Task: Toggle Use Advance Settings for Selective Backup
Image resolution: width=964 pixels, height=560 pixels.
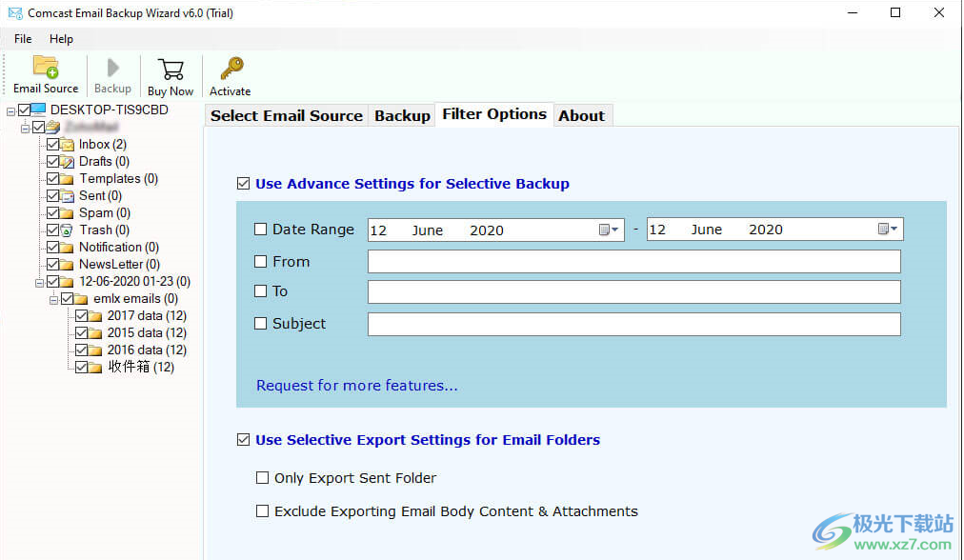Action: click(244, 183)
